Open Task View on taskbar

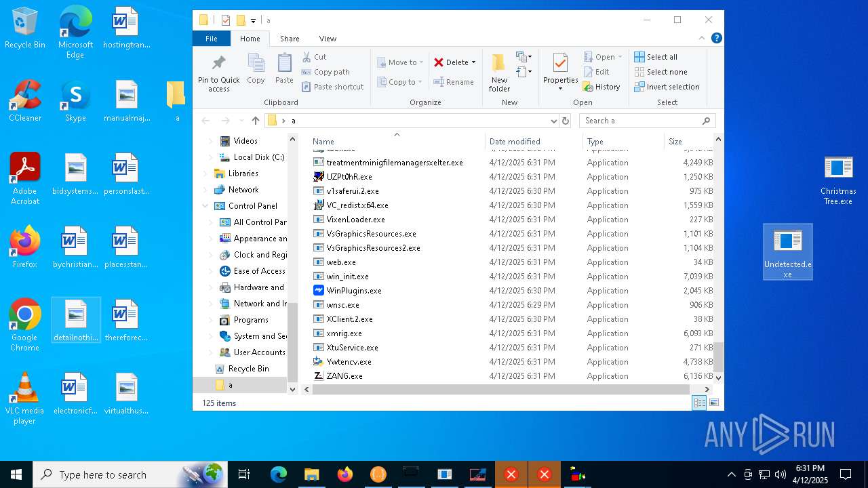[244, 474]
